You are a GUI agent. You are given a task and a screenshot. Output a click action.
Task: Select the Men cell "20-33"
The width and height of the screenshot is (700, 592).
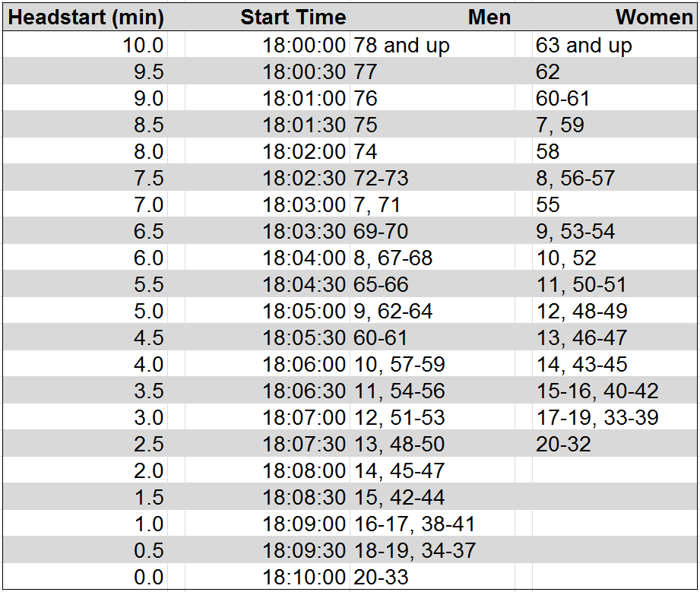[382, 578]
